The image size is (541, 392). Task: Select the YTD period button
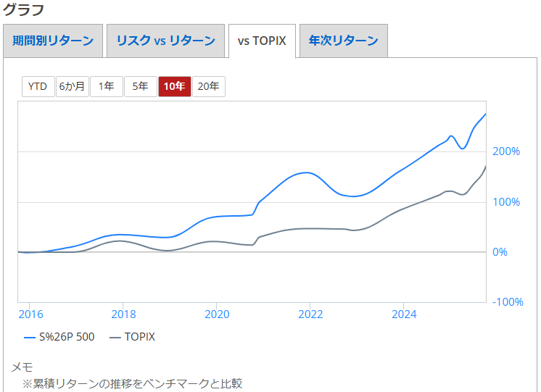38,87
